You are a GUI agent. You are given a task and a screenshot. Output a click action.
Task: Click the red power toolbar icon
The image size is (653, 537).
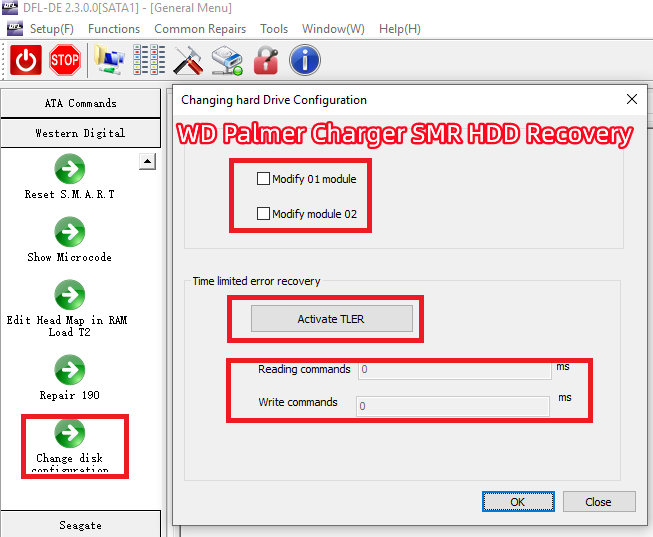click(26, 60)
